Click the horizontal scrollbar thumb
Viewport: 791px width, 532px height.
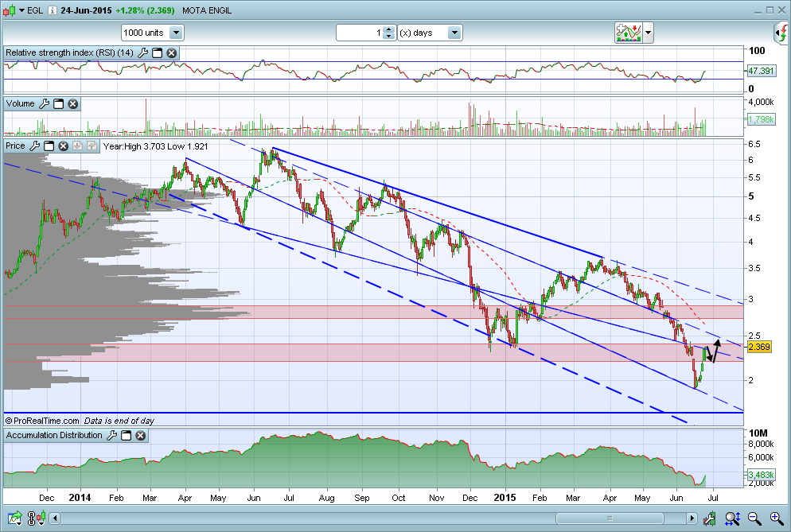[x=610, y=518]
